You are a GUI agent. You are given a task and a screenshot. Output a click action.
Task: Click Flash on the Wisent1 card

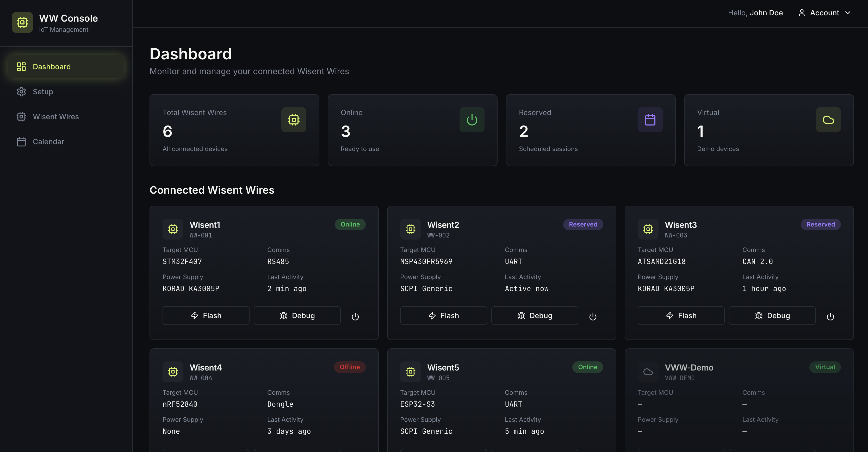pos(206,316)
